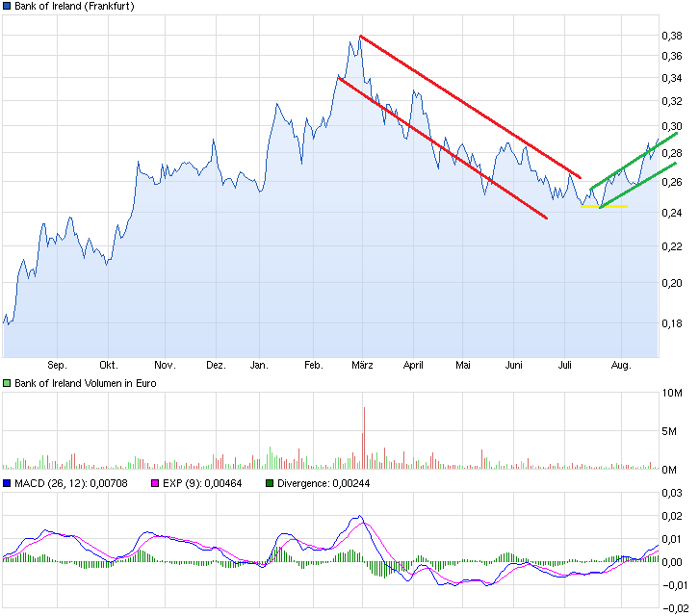
Task: Click the 'Aug.' month axis label
Action: [621, 366]
